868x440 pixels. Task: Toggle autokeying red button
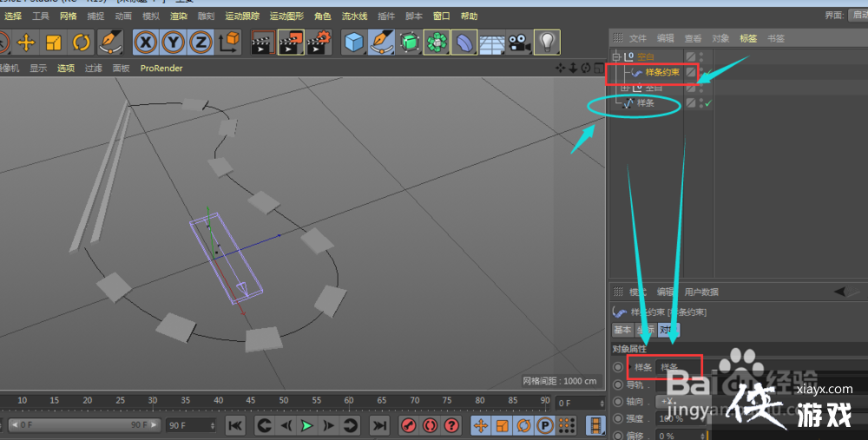[431, 425]
